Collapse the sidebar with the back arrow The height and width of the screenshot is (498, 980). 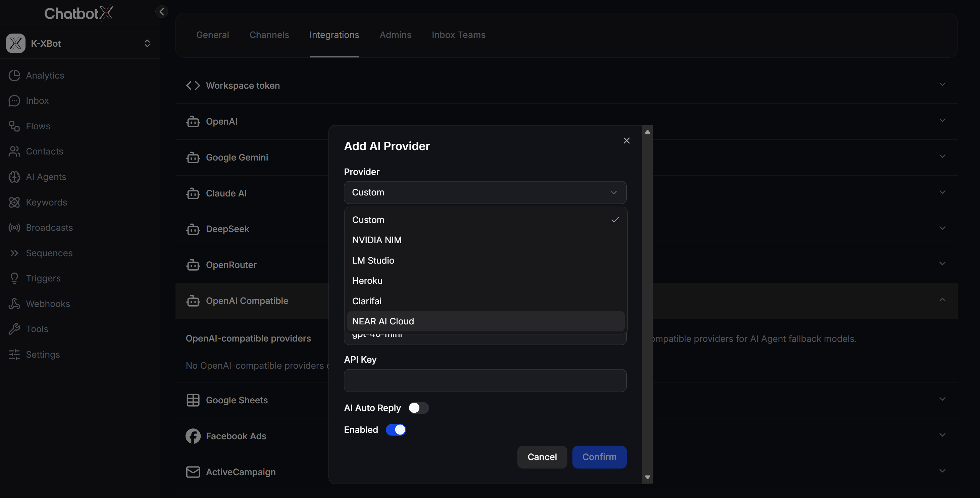(x=162, y=12)
